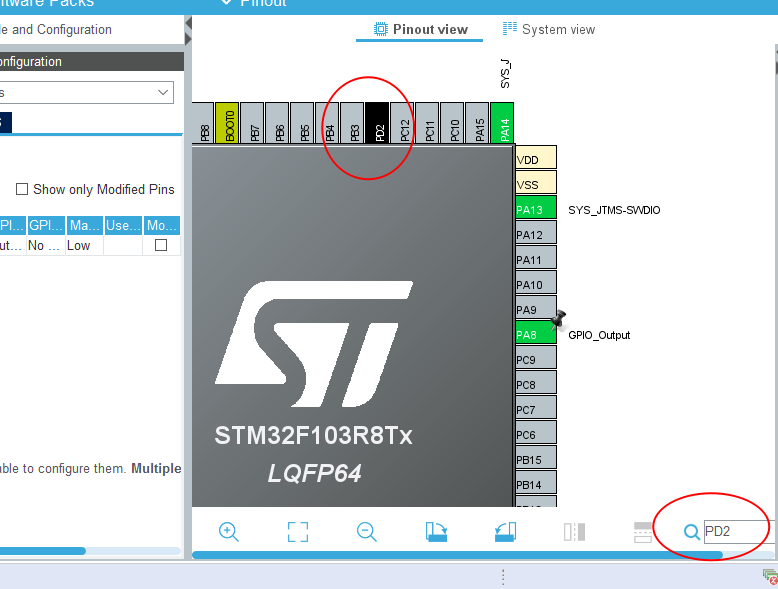Click the No ... cell in the pin table
778x589 pixels.
tap(46, 246)
